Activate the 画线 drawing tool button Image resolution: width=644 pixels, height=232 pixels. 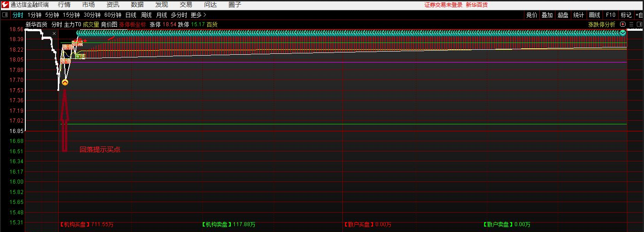594,15
